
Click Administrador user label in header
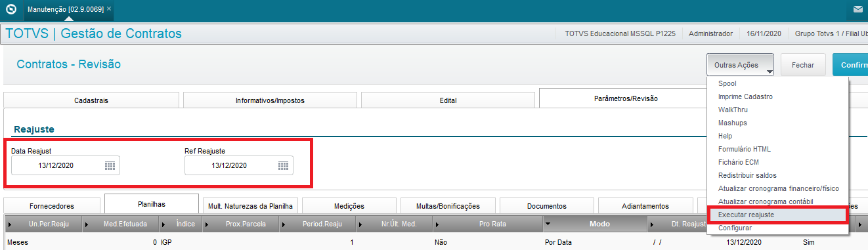[x=710, y=33]
